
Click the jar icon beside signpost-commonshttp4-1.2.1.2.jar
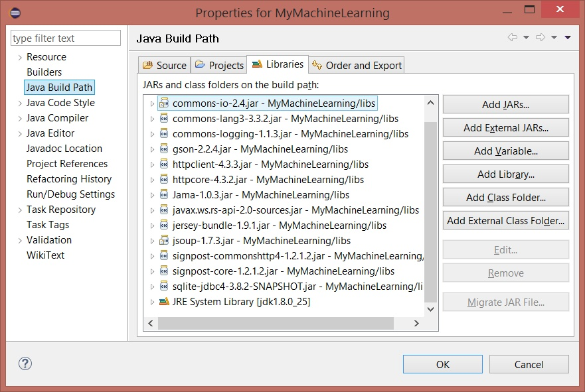pyautogui.click(x=164, y=256)
